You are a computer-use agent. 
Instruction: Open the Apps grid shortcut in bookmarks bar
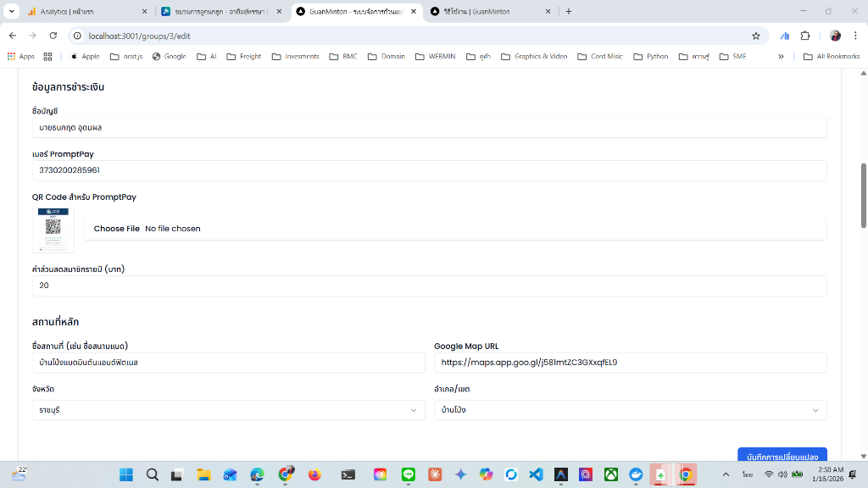20,57
